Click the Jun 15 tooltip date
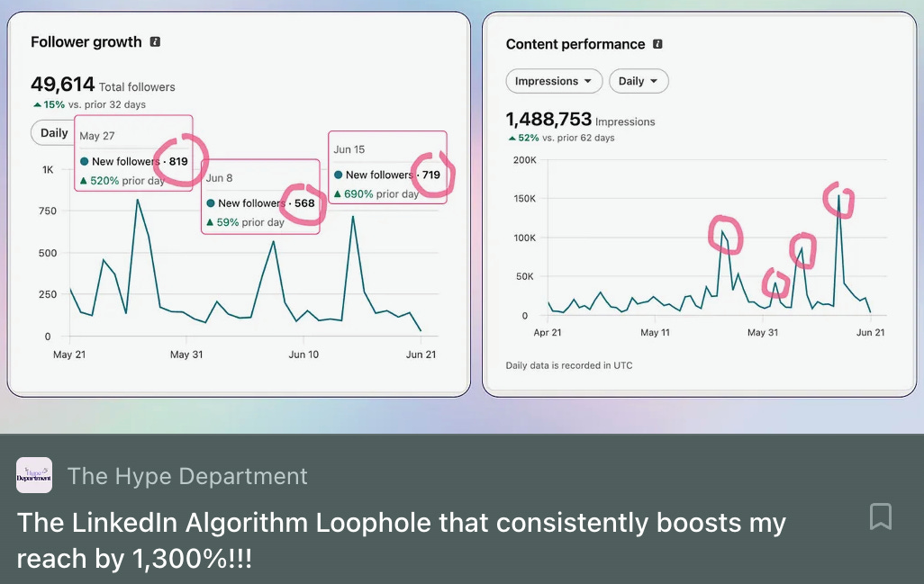This screenshot has height=584, width=924. pos(349,149)
